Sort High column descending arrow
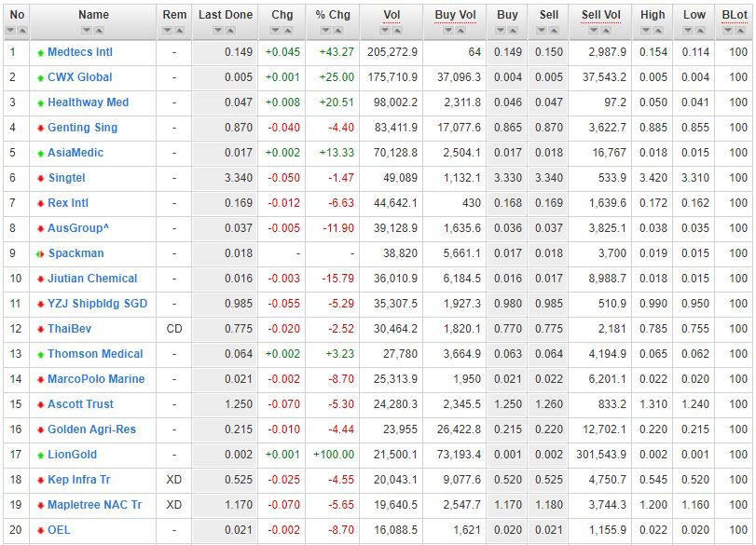 coord(646,31)
